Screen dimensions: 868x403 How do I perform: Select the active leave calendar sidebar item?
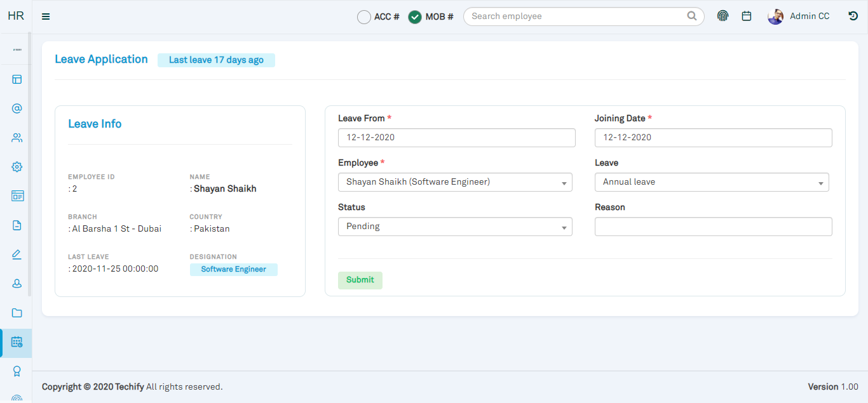[x=17, y=342]
